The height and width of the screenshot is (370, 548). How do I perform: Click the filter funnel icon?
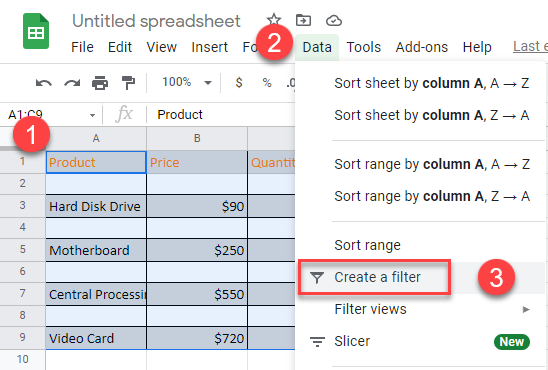[x=317, y=277]
